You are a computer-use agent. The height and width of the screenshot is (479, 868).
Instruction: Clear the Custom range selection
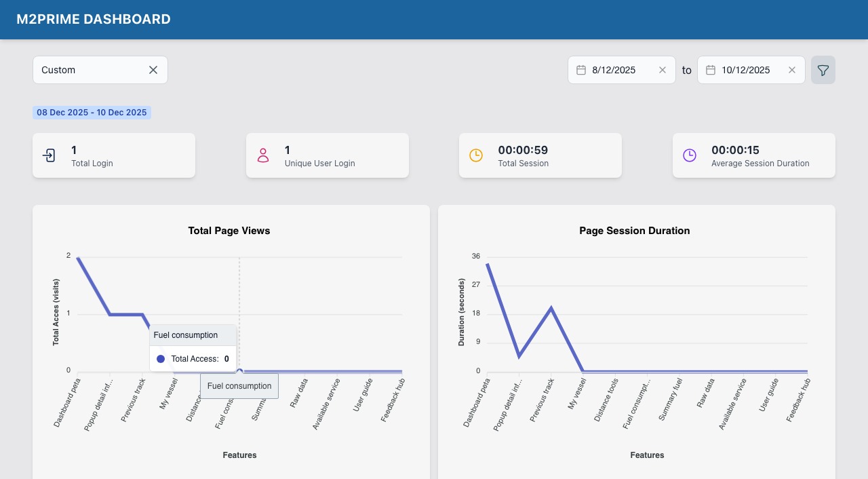(x=153, y=70)
